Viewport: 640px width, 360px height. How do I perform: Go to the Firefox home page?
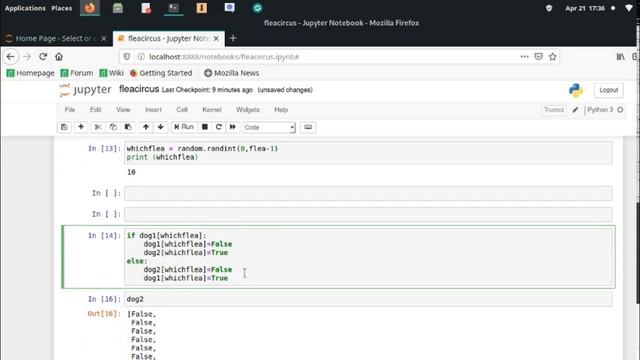59,57
